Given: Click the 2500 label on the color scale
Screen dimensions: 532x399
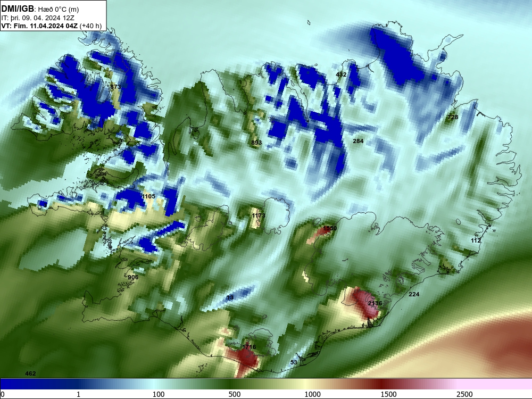Looking at the screenshot, I should pyautogui.click(x=464, y=394).
